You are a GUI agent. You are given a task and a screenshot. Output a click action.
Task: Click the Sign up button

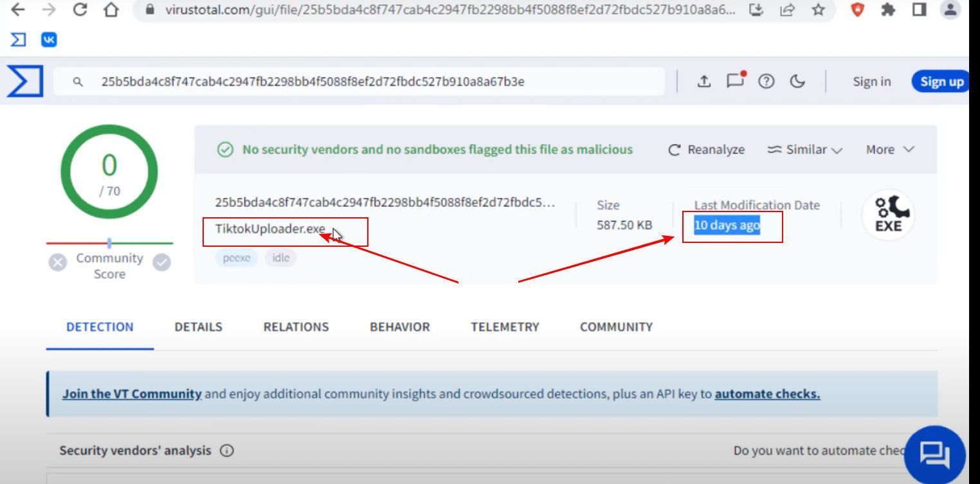(941, 82)
